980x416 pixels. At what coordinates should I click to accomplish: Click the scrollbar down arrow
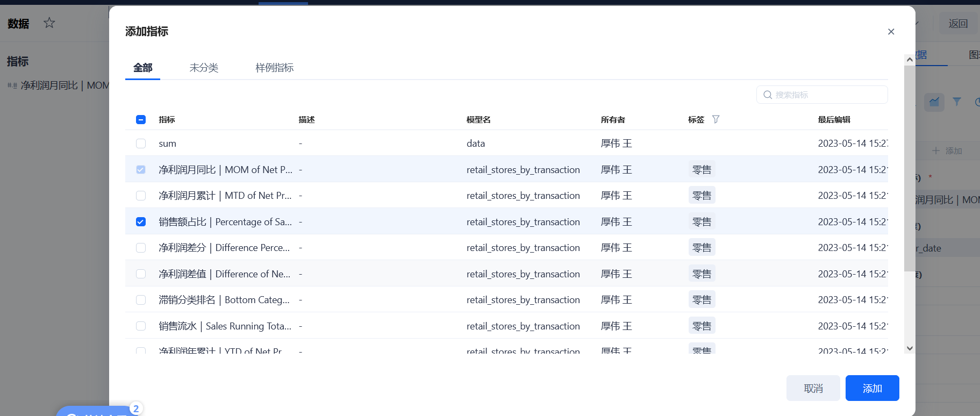910,348
